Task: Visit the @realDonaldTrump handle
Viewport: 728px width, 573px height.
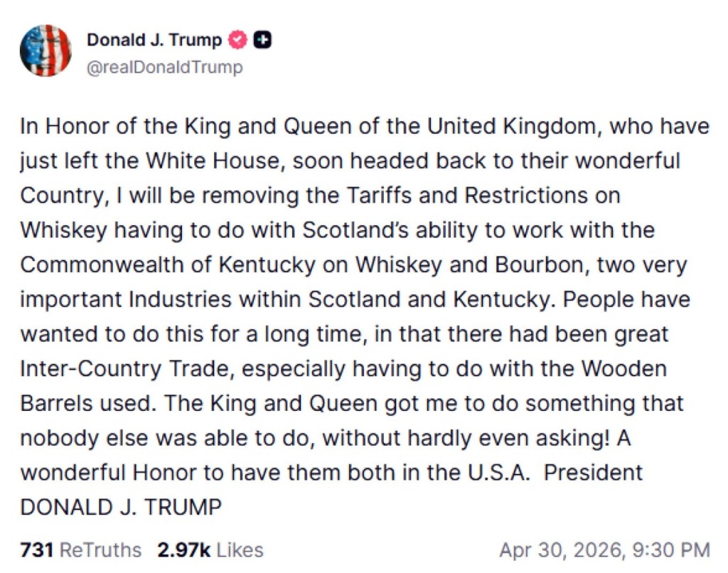Action: click(164, 68)
